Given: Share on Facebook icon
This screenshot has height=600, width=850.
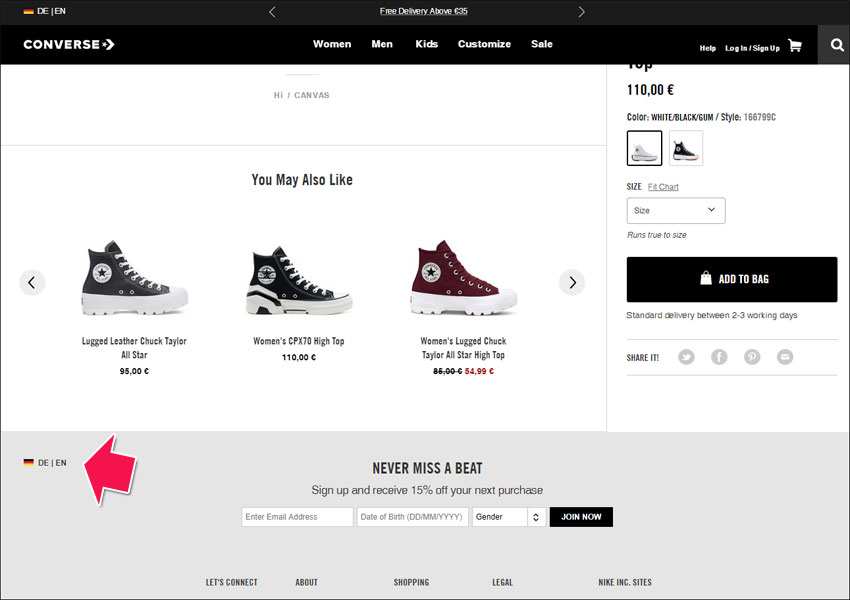Looking at the screenshot, I should tap(719, 357).
